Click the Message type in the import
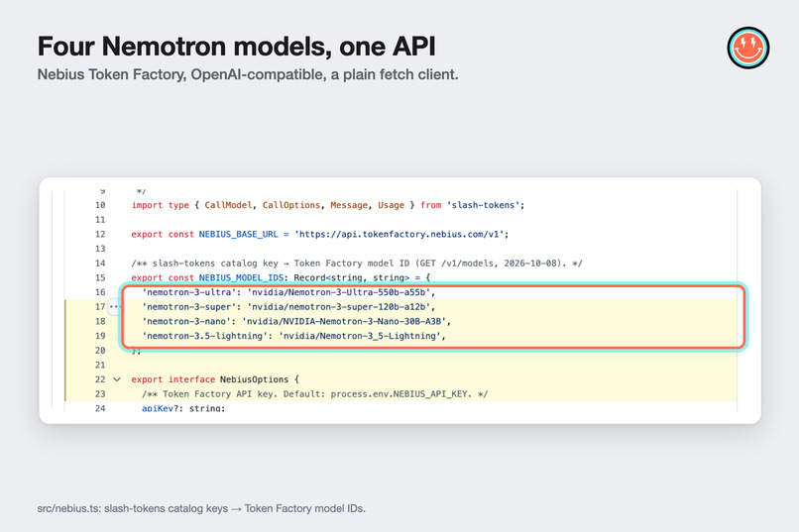Viewport: 799px width, 532px height. pos(349,205)
